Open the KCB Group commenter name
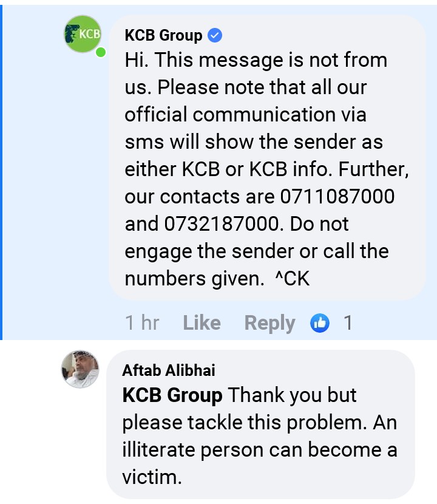437x504 pixels. 163,35
